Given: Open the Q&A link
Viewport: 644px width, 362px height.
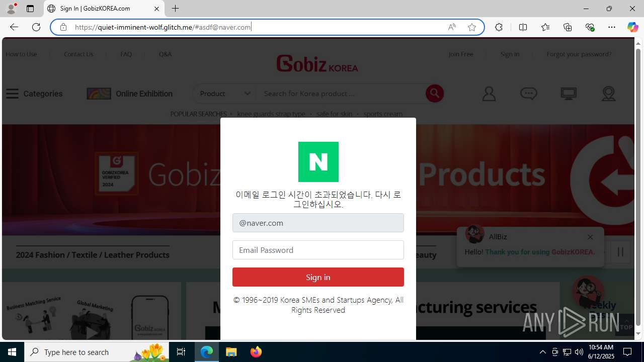Looking at the screenshot, I should pyautogui.click(x=165, y=54).
